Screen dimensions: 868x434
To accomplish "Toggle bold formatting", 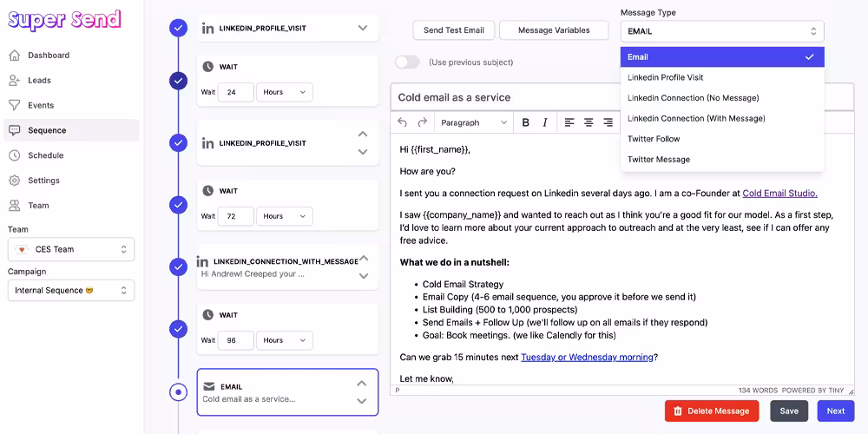I will 526,122.
